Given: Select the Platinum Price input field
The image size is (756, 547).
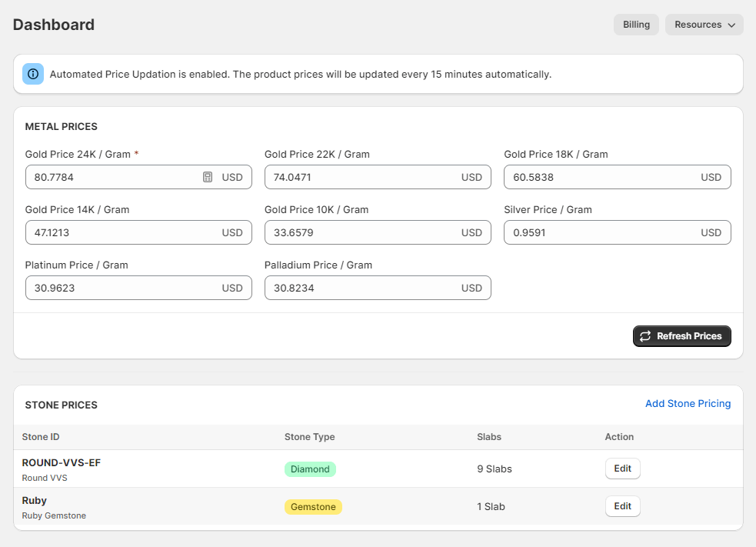Looking at the screenshot, I should (x=119, y=288).
